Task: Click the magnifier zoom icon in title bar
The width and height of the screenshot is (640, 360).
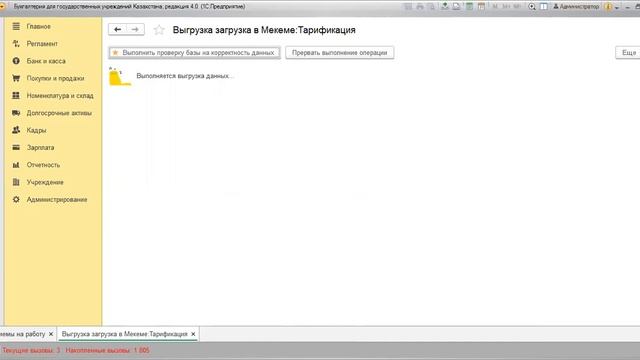Action: coord(532,7)
